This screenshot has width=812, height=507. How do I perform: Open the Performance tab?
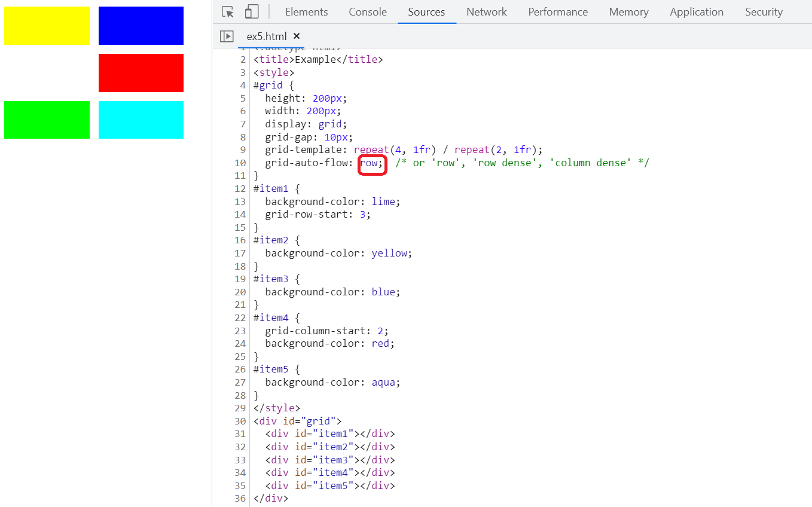point(558,12)
